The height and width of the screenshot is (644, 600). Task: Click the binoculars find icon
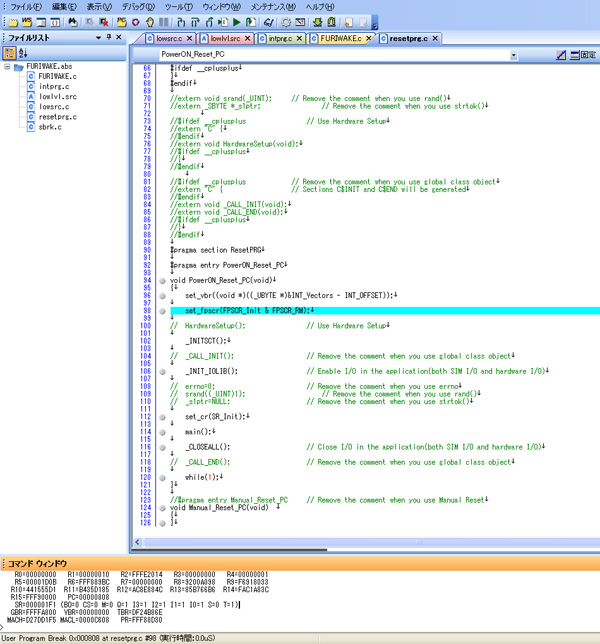(x=73, y=22)
